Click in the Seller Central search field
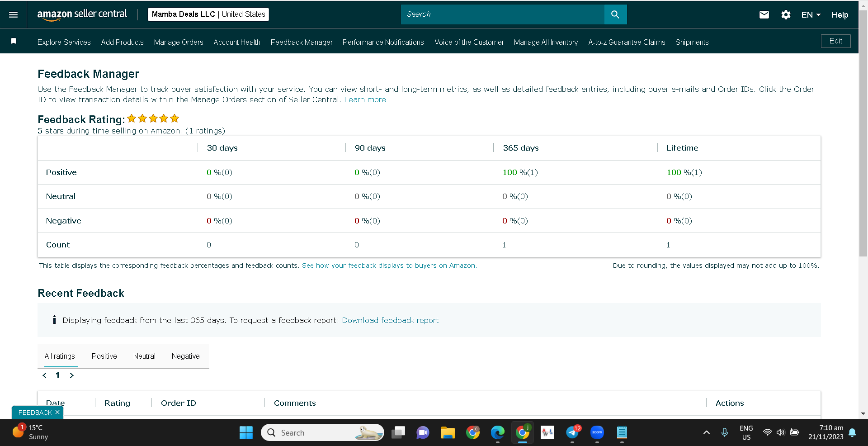Viewport: 868px width, 446px height. [x=502, y=14]
